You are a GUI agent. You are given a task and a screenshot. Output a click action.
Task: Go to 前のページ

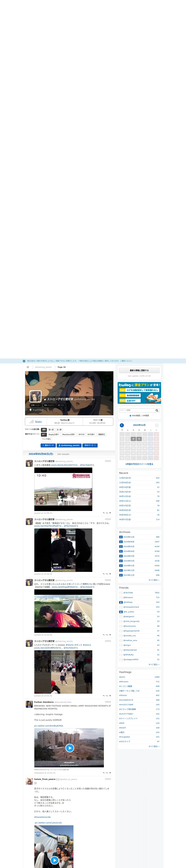[48, 445]
